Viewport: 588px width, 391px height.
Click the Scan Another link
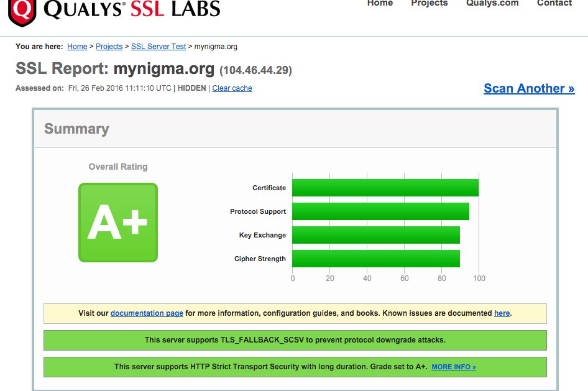coord(529,88)
